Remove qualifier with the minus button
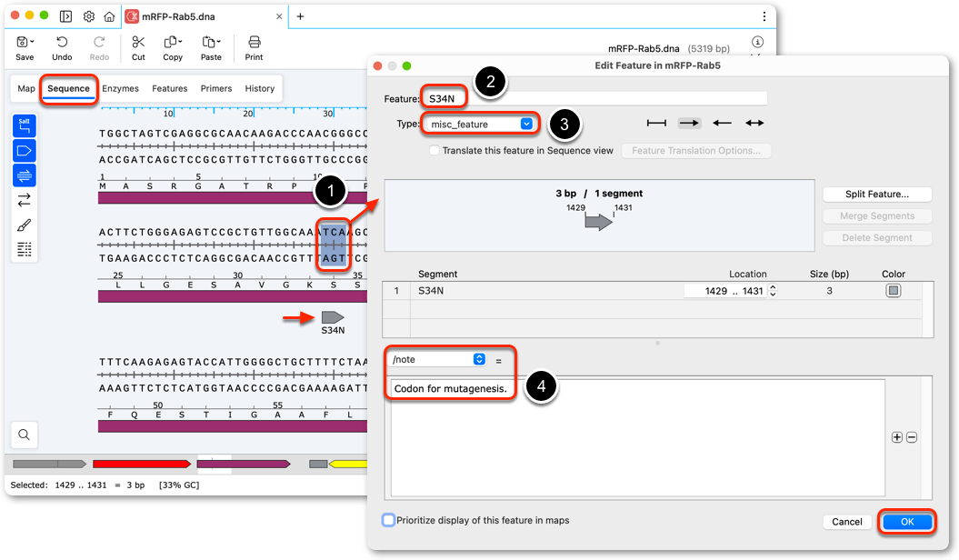Screen dimensions: 959x560 click(x=912, y=437)
